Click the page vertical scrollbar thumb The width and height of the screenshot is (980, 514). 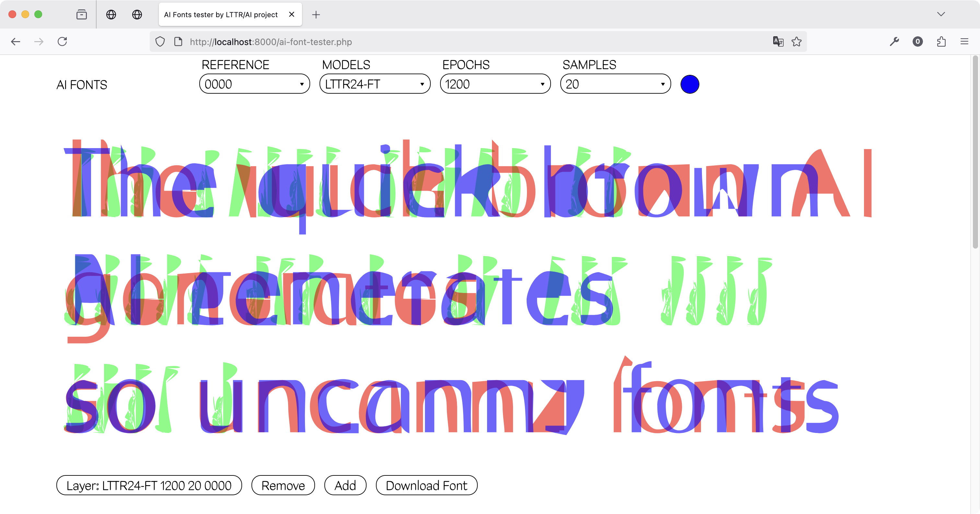click(x=975, y=152)
